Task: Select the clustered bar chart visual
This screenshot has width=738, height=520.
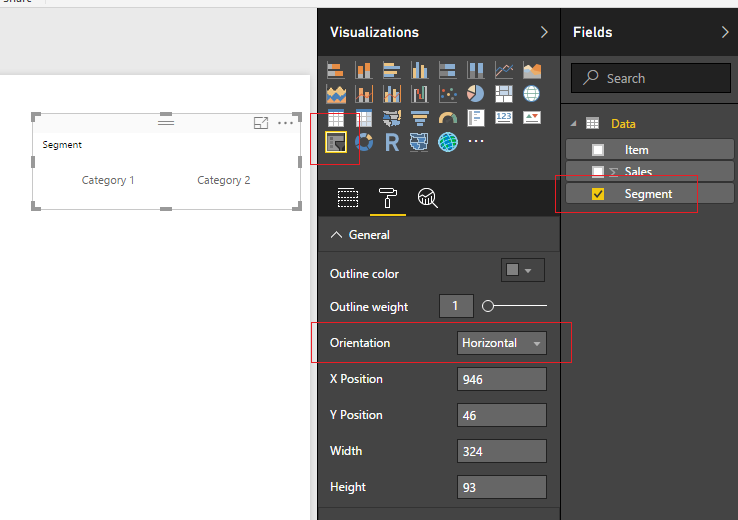Action: (391, 71)
